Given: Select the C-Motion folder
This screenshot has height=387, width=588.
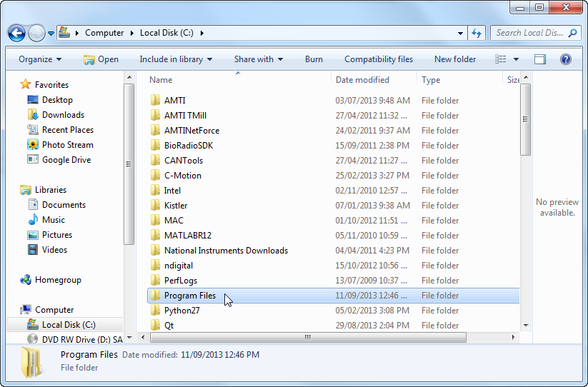Looking at the screenshot, I should 334,176.
